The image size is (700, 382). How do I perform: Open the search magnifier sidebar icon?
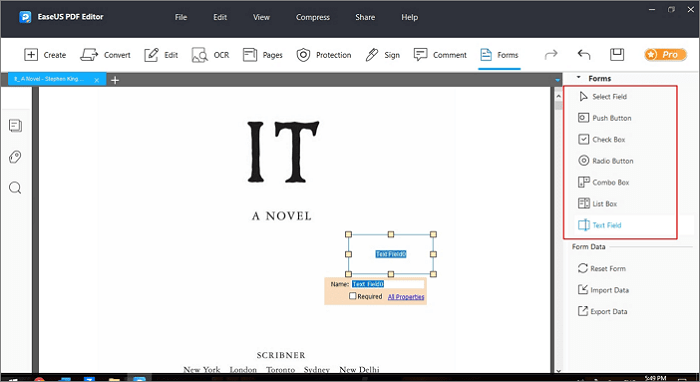tap(15, 188)
